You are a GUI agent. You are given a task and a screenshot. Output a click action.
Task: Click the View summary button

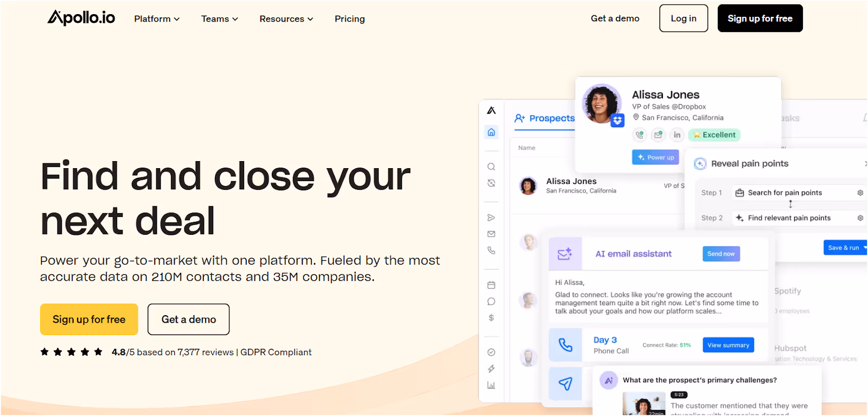pyautogui.click(x=728, y=345)
